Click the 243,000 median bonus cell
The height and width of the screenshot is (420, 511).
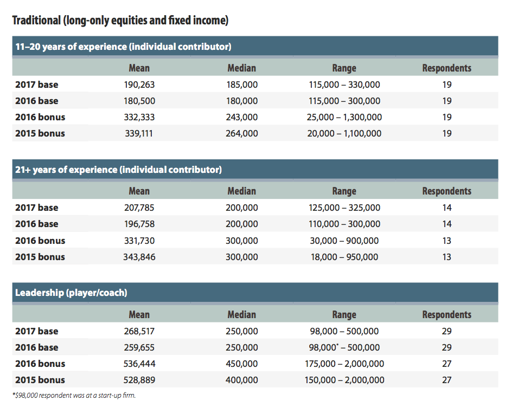point(242,117)
